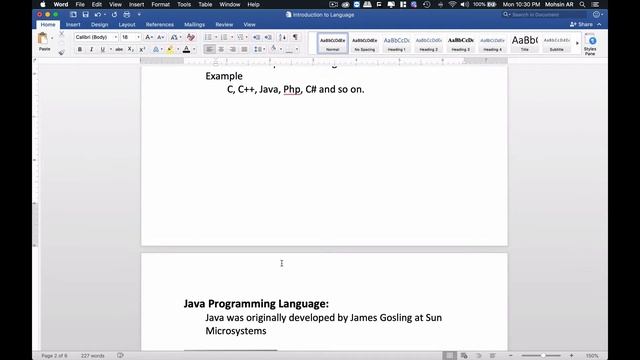
Task: Align text right
Action: (x=232, y=49)
